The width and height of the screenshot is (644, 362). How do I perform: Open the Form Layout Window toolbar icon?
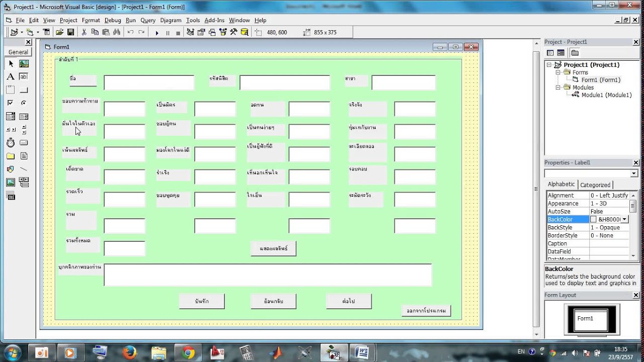pyautogui.click(x=212, y=32)
